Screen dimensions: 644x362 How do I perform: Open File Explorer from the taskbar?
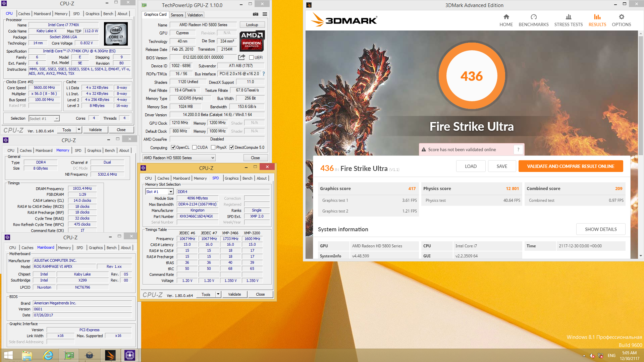pyautogui.click(x=27, y=355)
